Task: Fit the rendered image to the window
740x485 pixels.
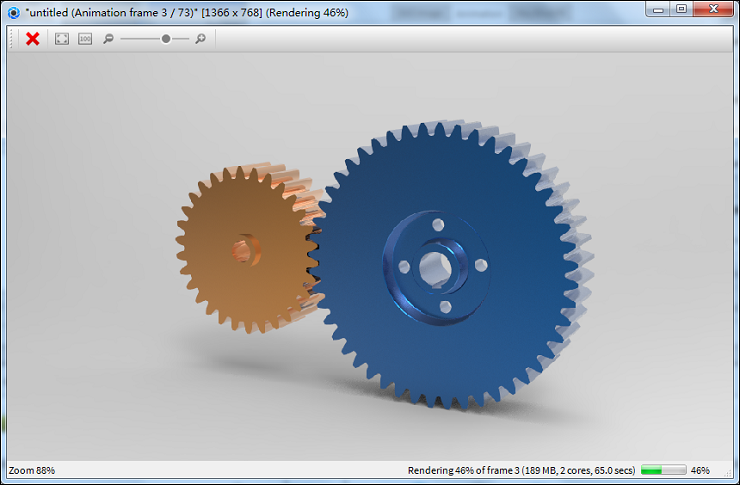Action: pos(62,39)
